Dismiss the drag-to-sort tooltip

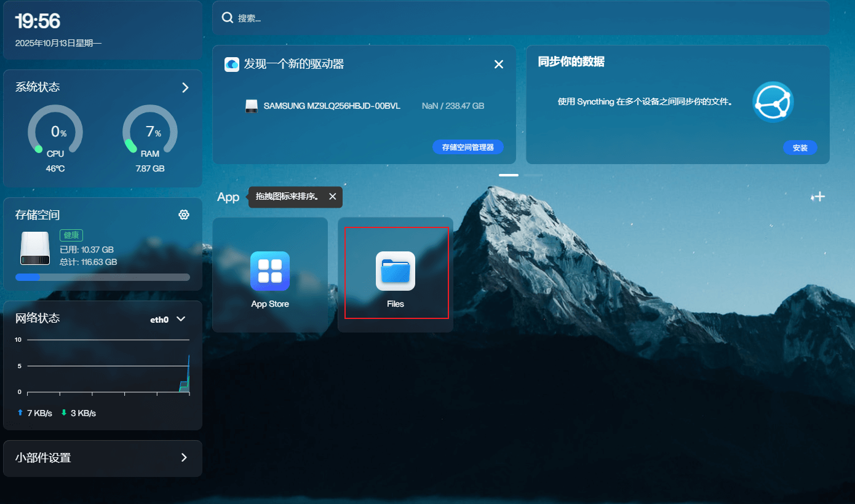point(332,197)
